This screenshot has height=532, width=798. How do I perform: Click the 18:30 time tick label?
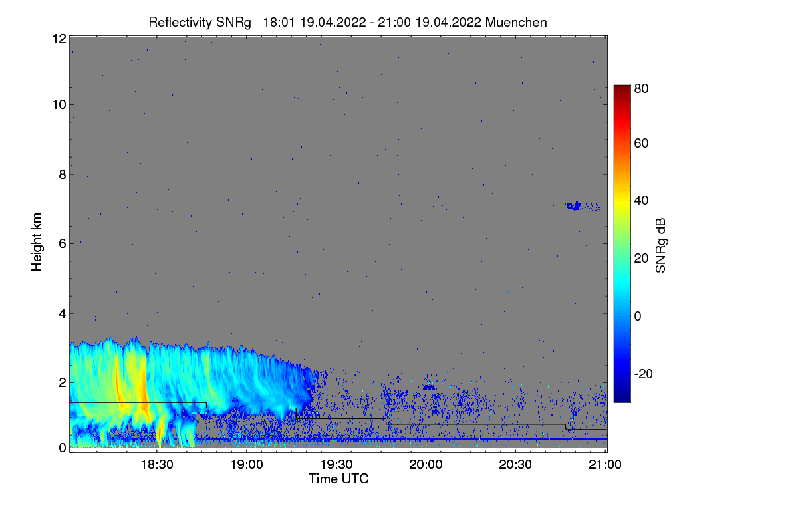pos(158,465)
